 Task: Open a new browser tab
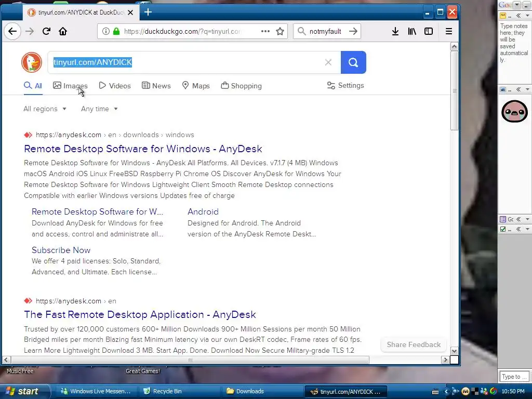click(x=148, y=12)
